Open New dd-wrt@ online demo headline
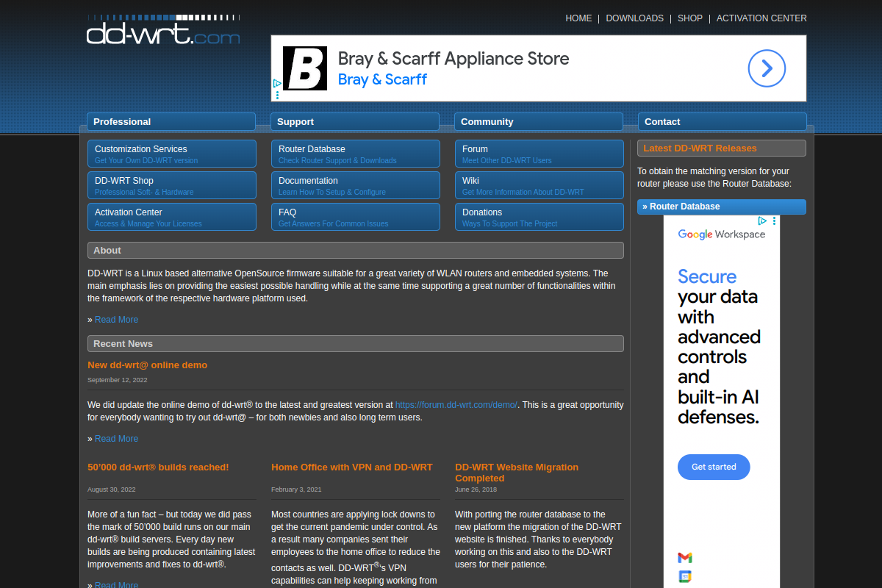The height and width of the screenshot is (588, 882). (x=147, y=365)
